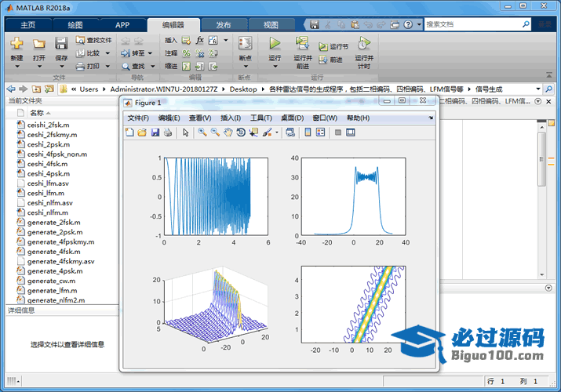Select the edit plot arrow in Figure 1
Viewport: 561px width, 392px height.
[x=185, y=132]
